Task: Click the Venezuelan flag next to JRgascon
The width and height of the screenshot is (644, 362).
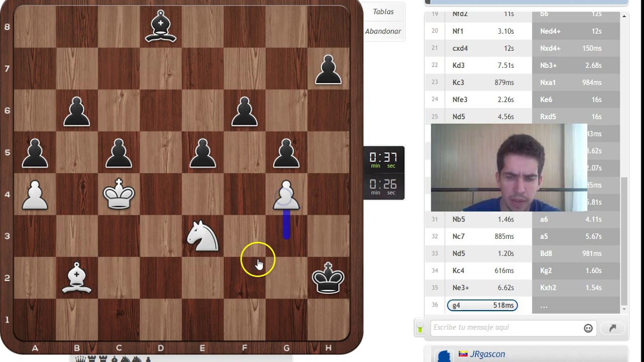Action: coord(463,354)
